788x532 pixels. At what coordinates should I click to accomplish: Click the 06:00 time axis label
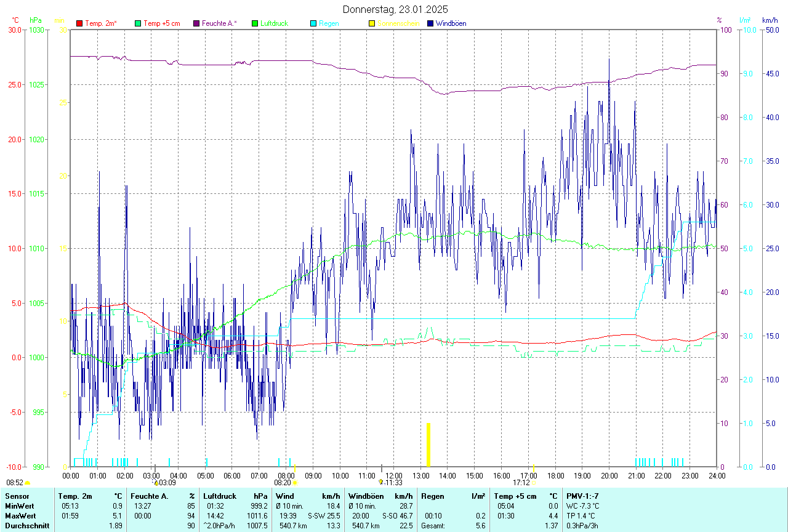[x=232, y=475]
